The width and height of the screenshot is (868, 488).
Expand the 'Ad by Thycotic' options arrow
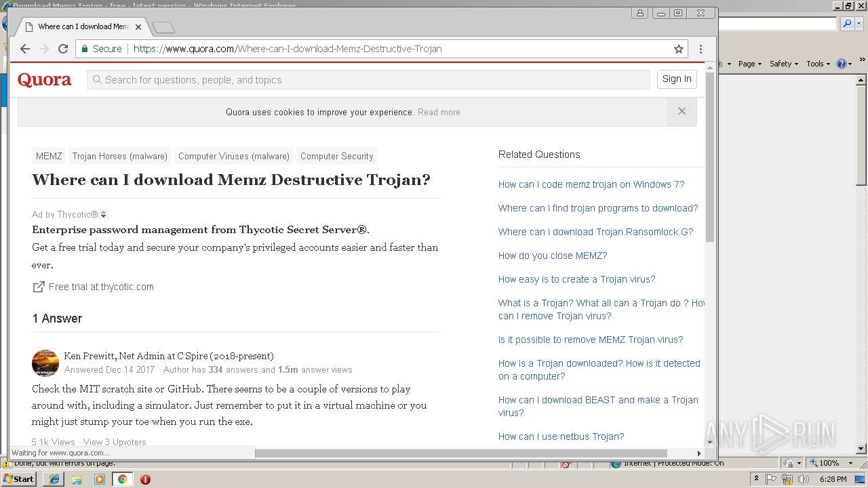[x=104, y=215]
